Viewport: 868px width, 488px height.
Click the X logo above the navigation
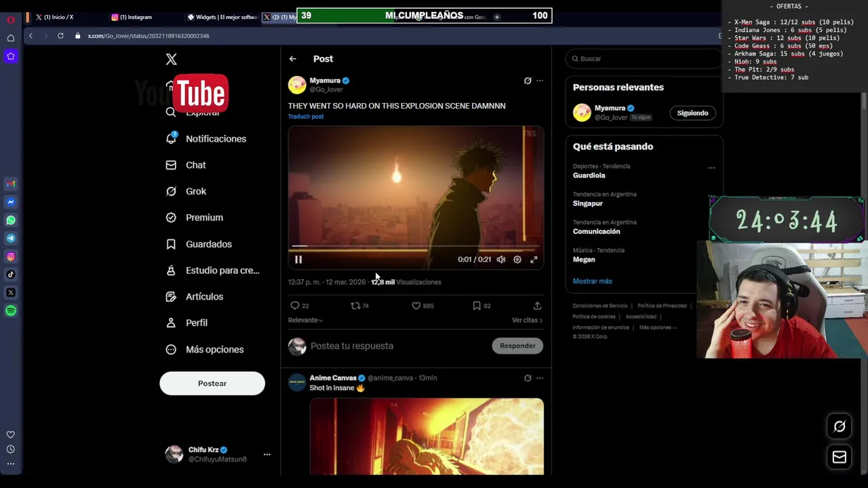pos(172,60)
